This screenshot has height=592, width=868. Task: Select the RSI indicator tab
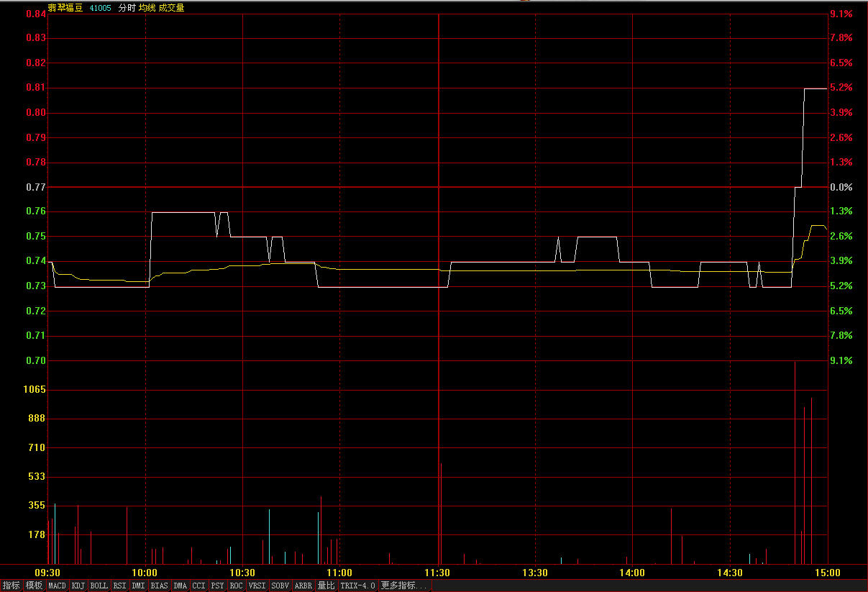tap(119, 586)
